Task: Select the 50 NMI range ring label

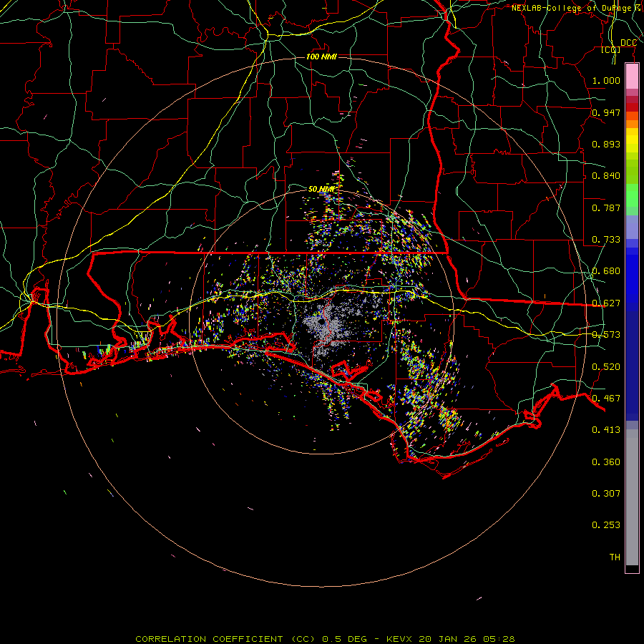Action: [x=321, y=189]
